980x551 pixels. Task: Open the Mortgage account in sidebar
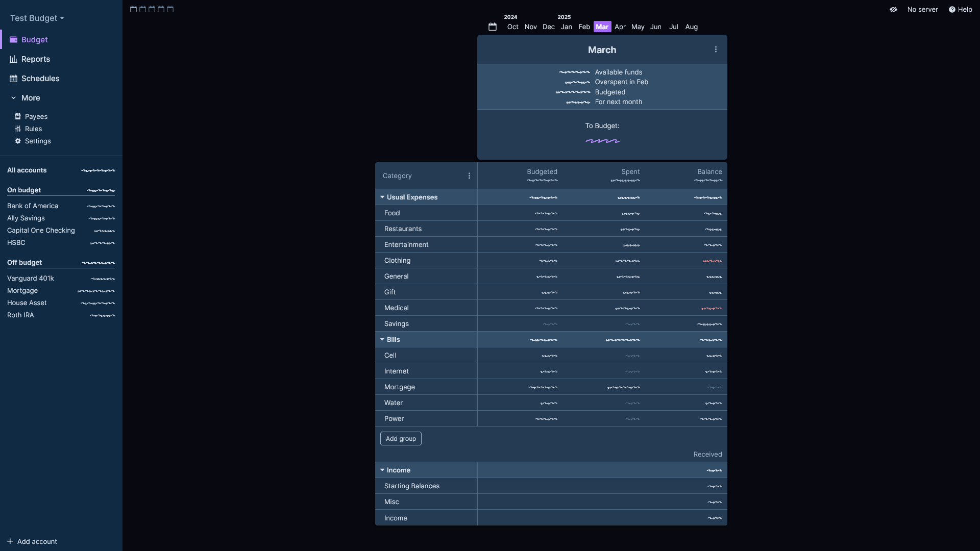(61, 291)
